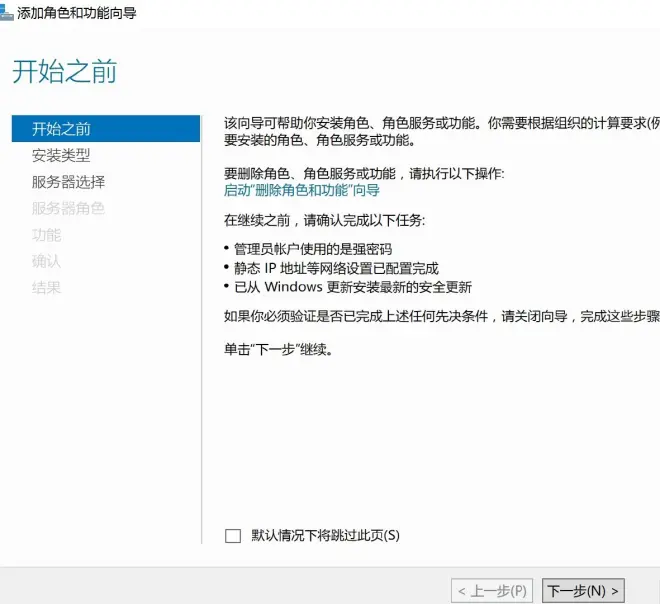Click the 上一步(P) button
This screenshot has width=660, height=604.
tap(492, 591)
